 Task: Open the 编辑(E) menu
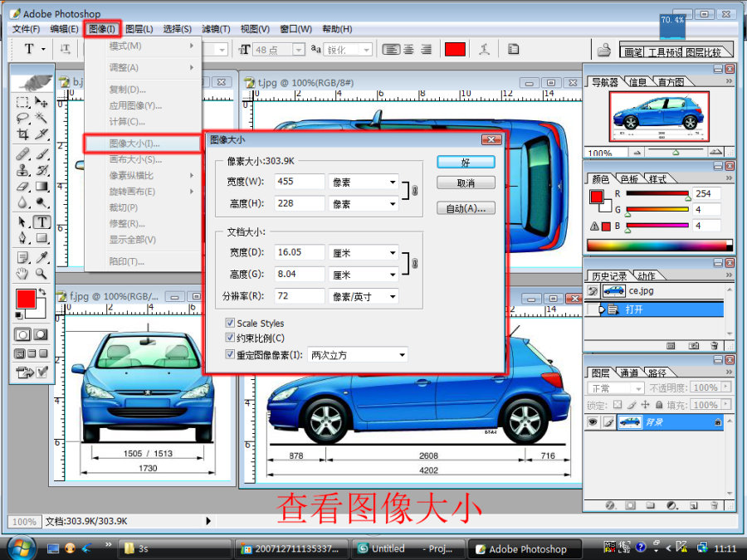point(64,29)
